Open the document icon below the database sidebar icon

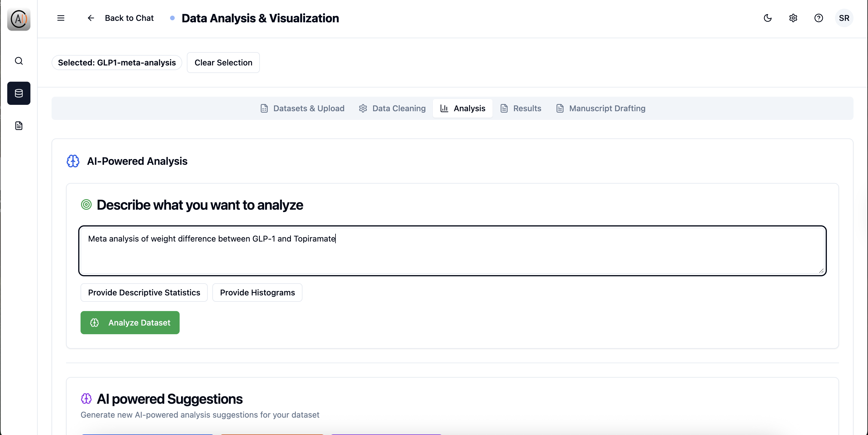[x=19, y=125]
